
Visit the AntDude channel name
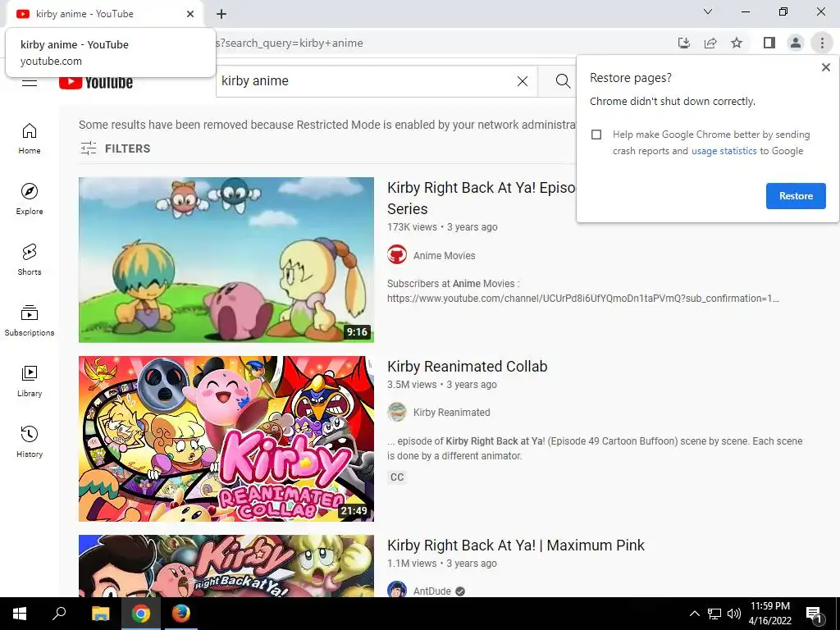tap(431, 591)
